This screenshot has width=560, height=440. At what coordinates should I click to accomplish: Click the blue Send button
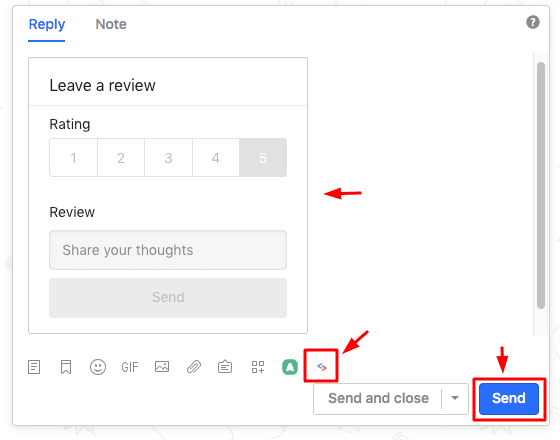[x=509, y=399]
